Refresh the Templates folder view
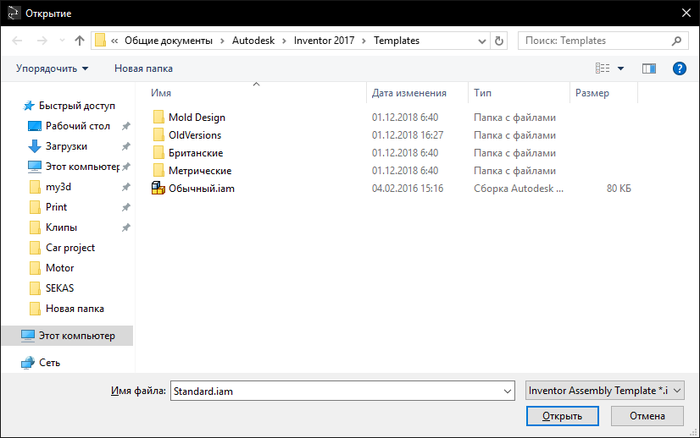 coord(499,41)
